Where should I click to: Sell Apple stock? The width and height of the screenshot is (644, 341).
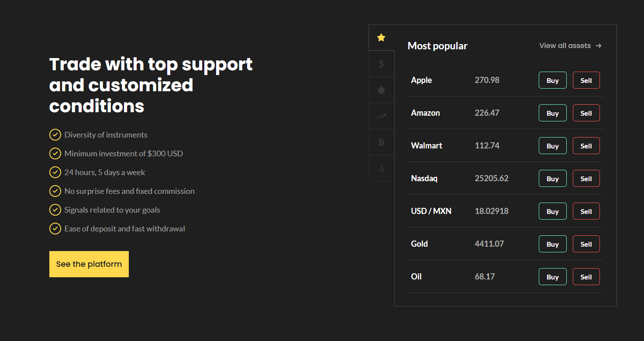point(586,80)
